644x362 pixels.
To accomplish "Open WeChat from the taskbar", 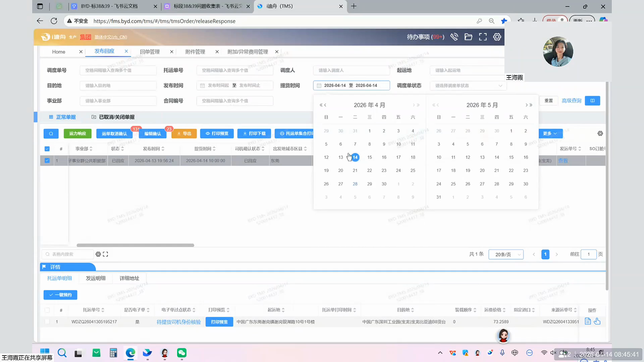I will pos(182,353).
